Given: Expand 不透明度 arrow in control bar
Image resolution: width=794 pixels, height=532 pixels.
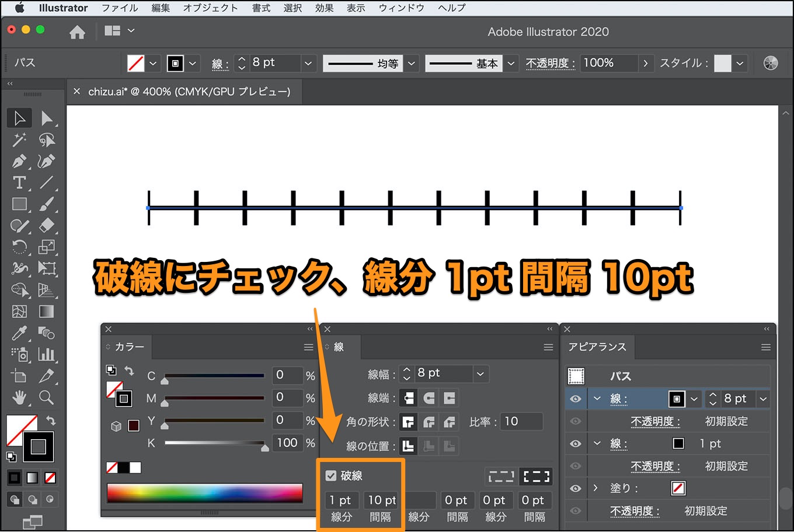Looking at the screenshot, I should (x=645, y=63).
